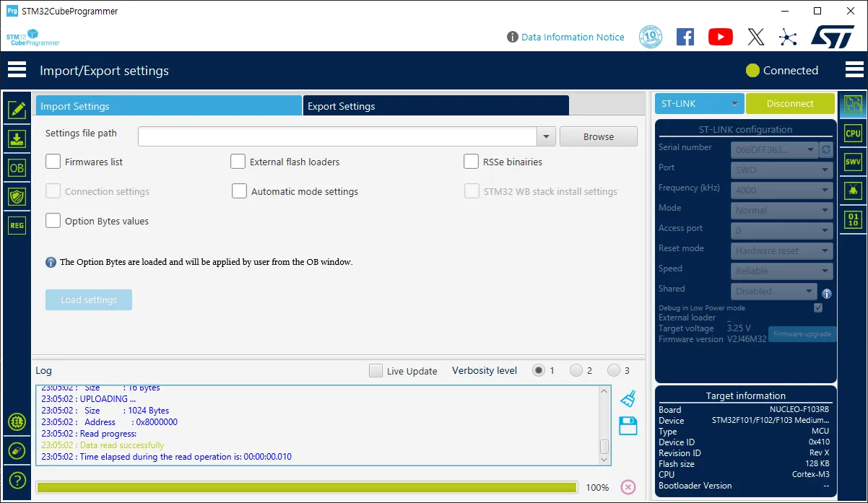Select verbosity level 3
868x503 pixels.
click(614, 370)
